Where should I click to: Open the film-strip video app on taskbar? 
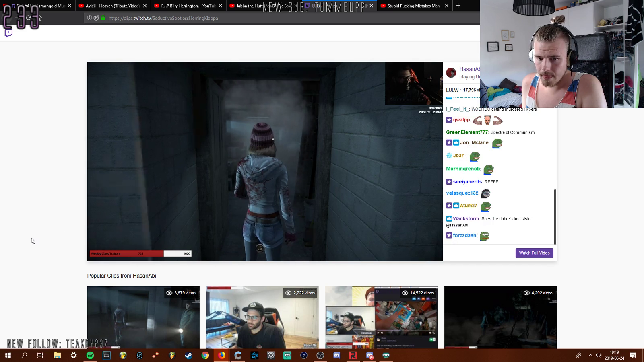(107, 355)
